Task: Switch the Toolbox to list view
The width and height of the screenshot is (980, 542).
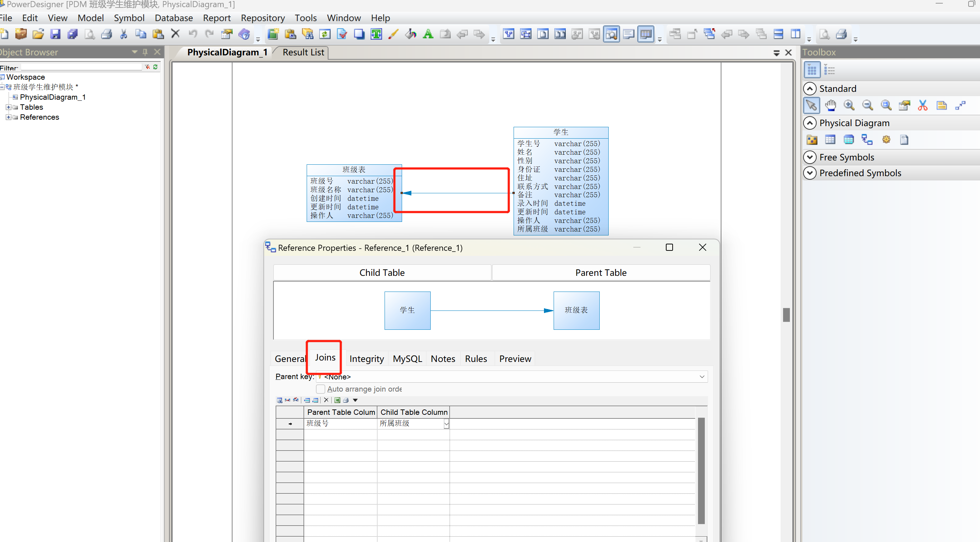Action: coord(829,70)
